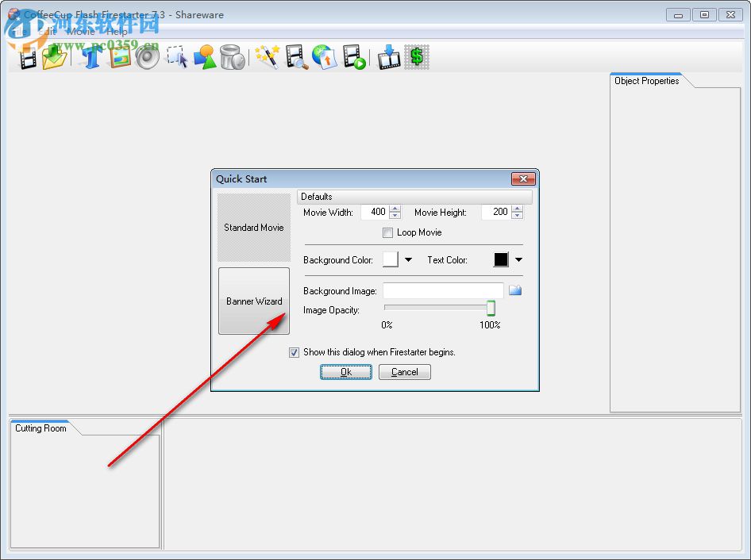This screenshot has width=751, height=560.
Task: Open the Edit menu
Action: [x=48, y=32]
